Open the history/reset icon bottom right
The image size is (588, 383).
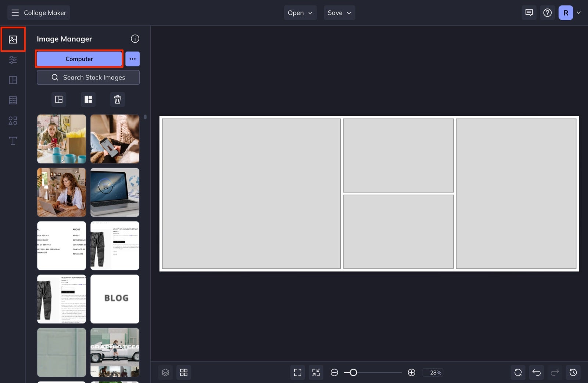573,372
